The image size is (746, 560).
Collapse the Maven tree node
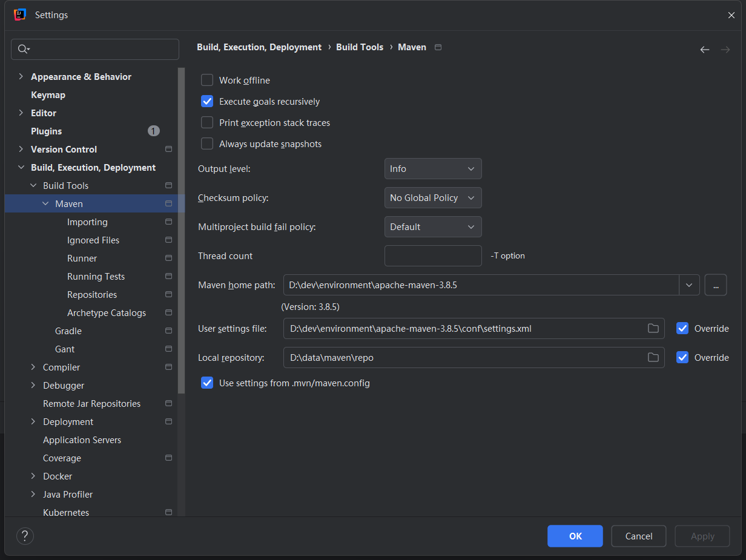45,203
